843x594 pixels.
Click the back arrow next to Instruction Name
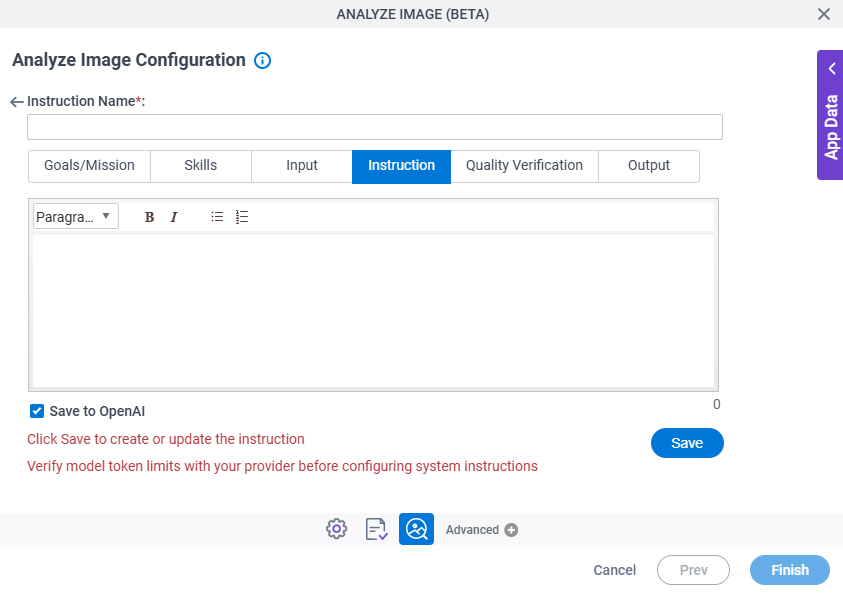click(x=17, y=102)
